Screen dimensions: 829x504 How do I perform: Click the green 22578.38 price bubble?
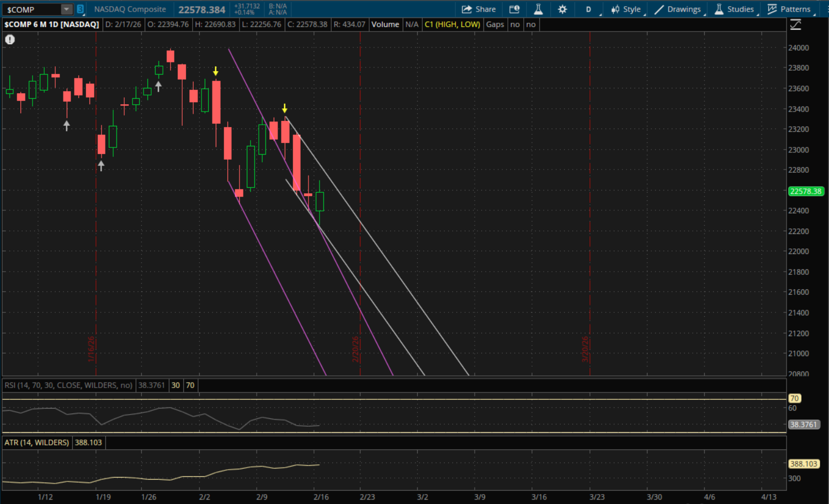pos(805,192)
